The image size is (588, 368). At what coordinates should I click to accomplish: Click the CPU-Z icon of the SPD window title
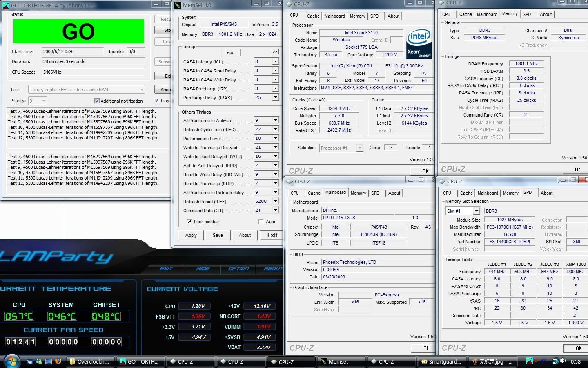click(442, 181)
